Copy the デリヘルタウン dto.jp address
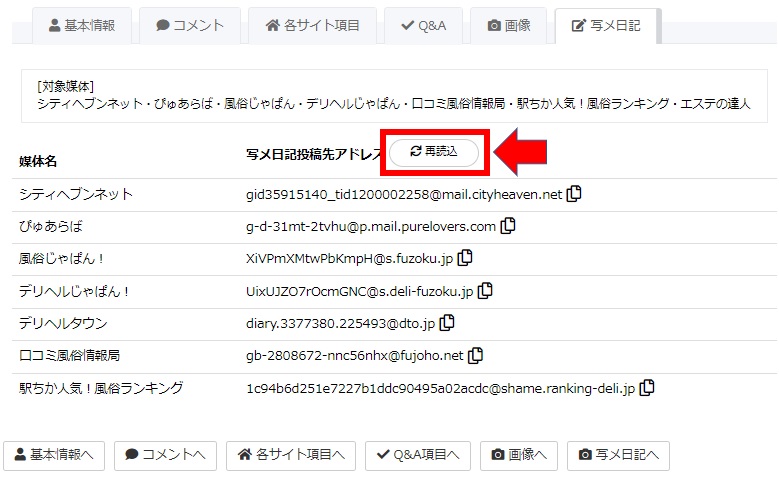This screenshot has width=779, height=478. (x=447, y=322)
